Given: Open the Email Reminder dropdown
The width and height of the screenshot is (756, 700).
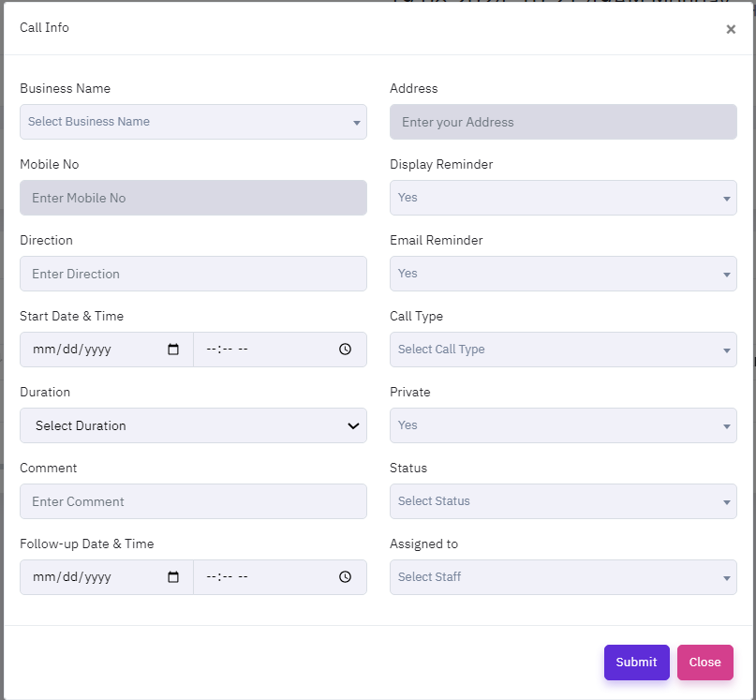Looking at the screenshot, I should click(563, 274).
